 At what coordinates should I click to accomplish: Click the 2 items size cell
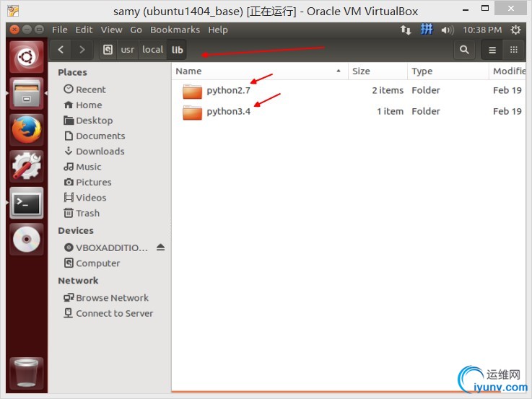(x=388, y=90)
